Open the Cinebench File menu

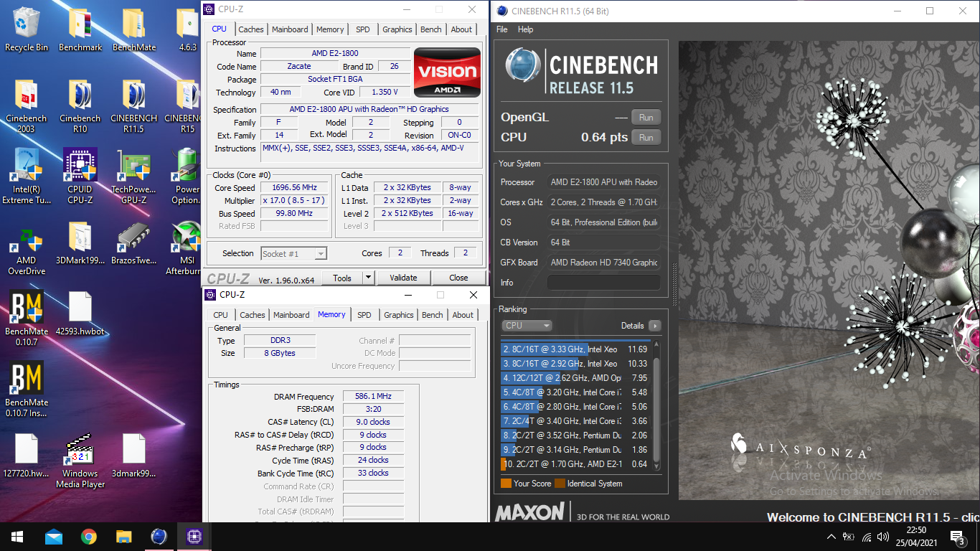[502, 29]
